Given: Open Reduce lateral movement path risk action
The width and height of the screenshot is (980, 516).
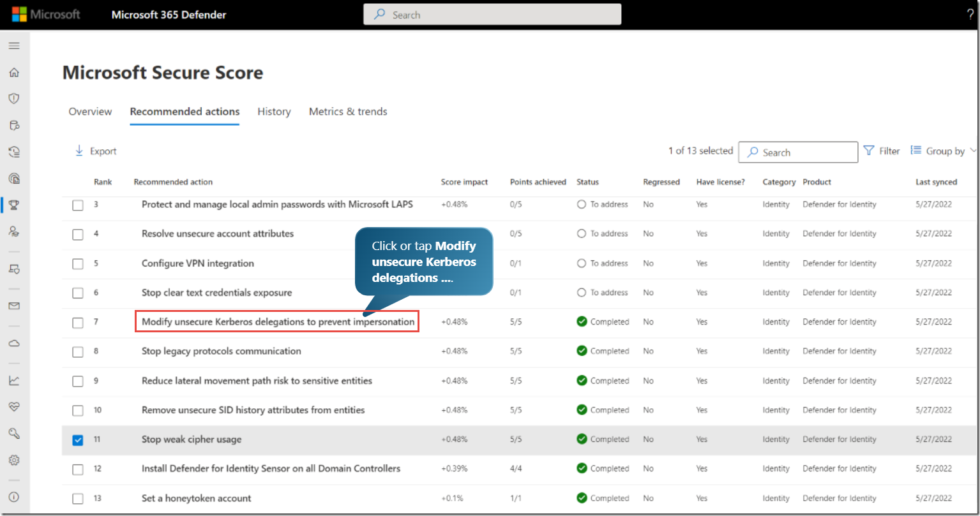Looking at the screenshot, I should point(257,380).
